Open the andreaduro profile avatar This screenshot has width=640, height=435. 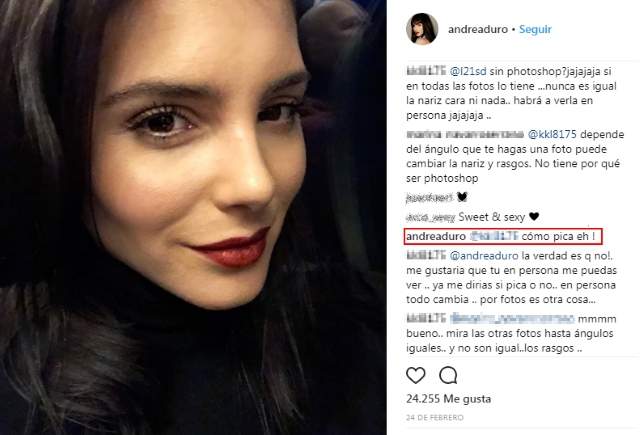click(422, 29)
